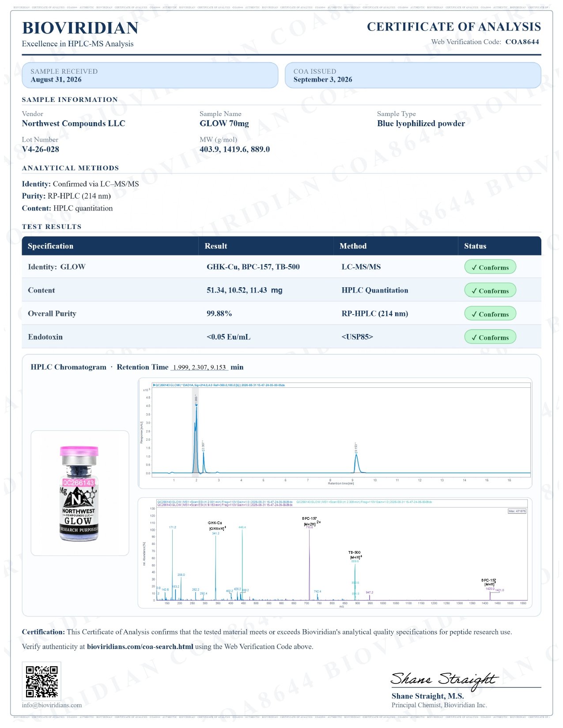Click the GLOW vial product photo
Screen dimensions: 563x728
point(79,493)
